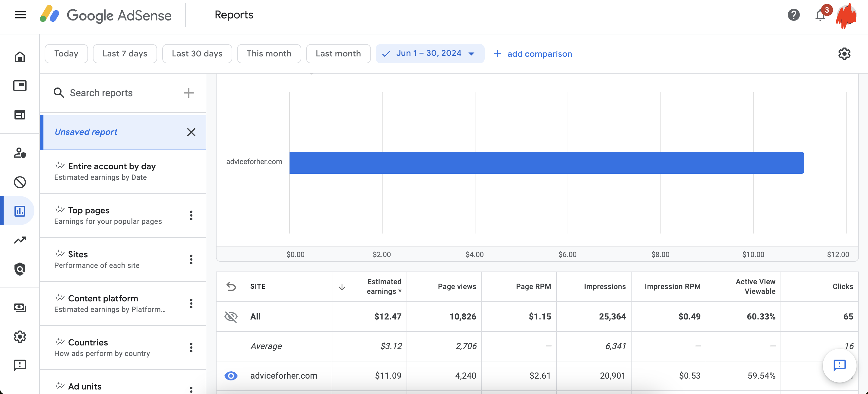Open notifications bell with 3 alerts

coord(820,15)
